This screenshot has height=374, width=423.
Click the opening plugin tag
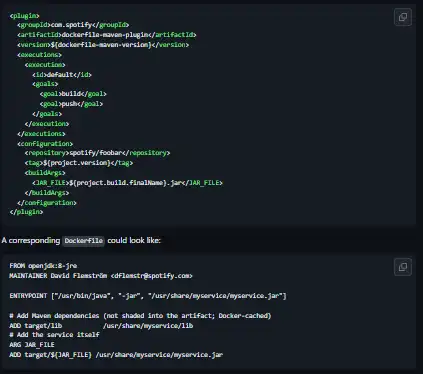tap(25, 16)
